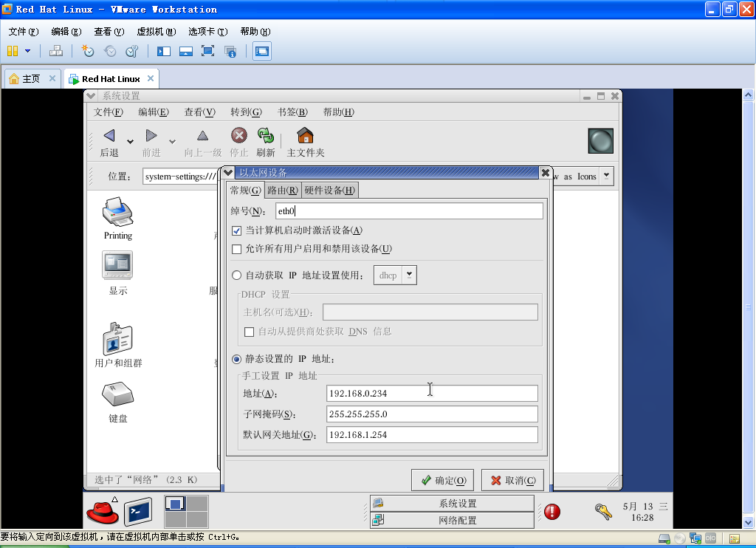The width and height of the screenshot is (756, 548).
Task: Click the 地址 field 192.168.0.234
Action: tap(432, 393)
